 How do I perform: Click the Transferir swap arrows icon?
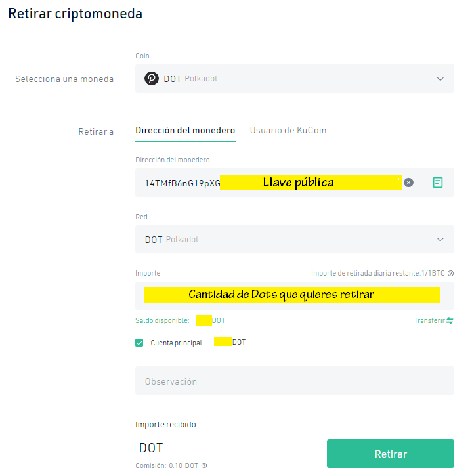click(450, 320)
